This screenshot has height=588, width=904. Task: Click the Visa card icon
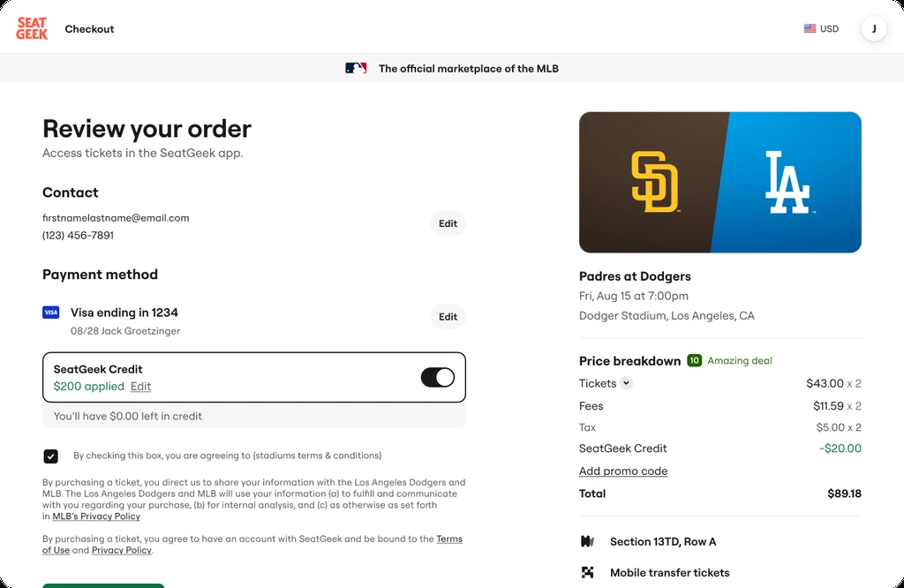[50, 313]
